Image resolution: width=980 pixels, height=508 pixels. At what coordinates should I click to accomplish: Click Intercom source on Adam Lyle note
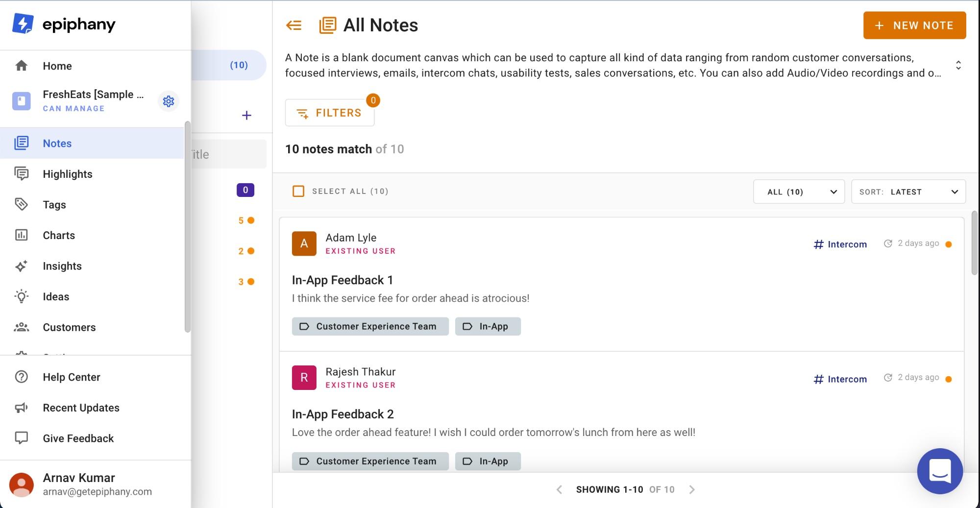coord(840,244)
